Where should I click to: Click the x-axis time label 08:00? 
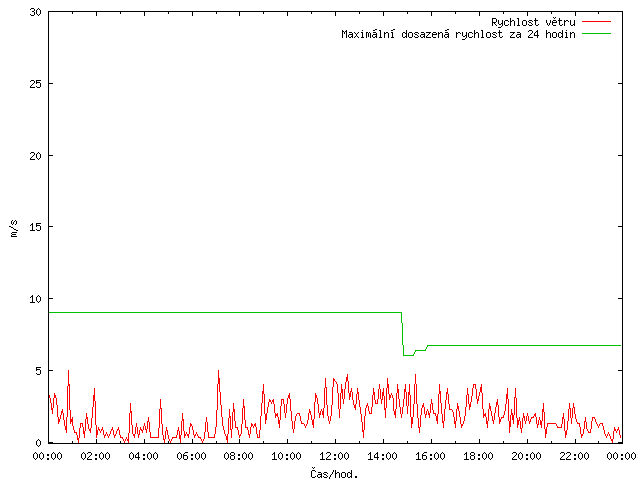pyautogui.click(x=239, y=456)
